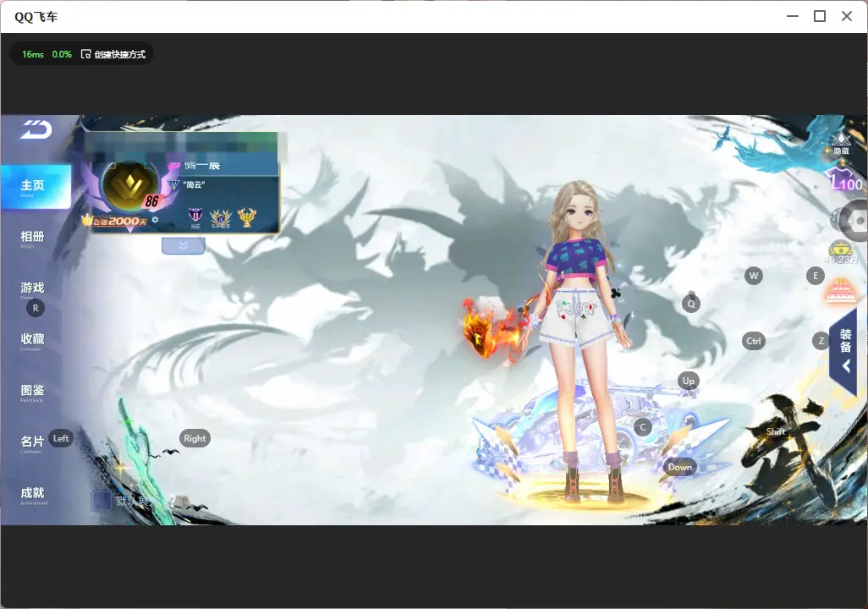Viewport: 868px width, 609px height.
Task: Go to the 收藏 Collection tab
Action: tap(33, 341)
